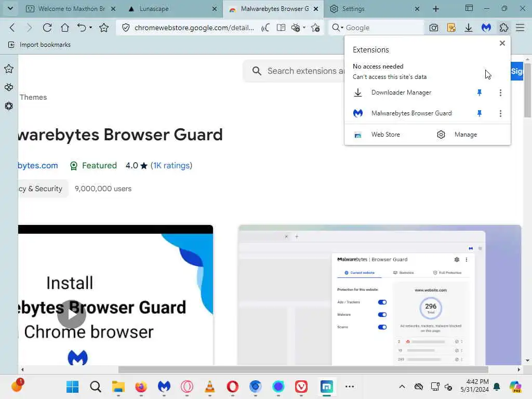Bookmark the page with the toolbar star
532x399 pixels.
tap(104, 28)
